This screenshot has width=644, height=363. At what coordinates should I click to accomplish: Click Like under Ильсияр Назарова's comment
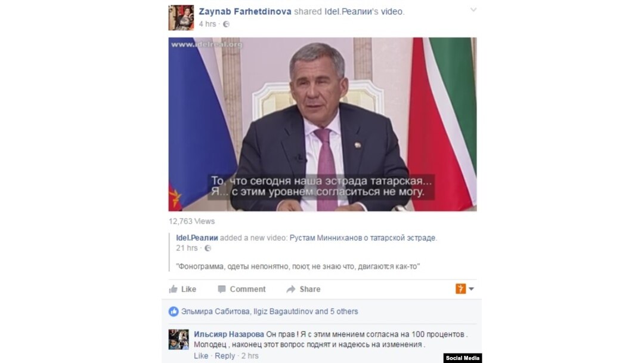pos(201,356)
